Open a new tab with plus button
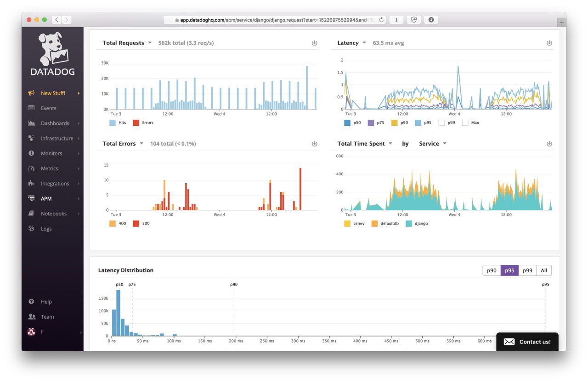 pyautogui.click(x=561, y=22)
